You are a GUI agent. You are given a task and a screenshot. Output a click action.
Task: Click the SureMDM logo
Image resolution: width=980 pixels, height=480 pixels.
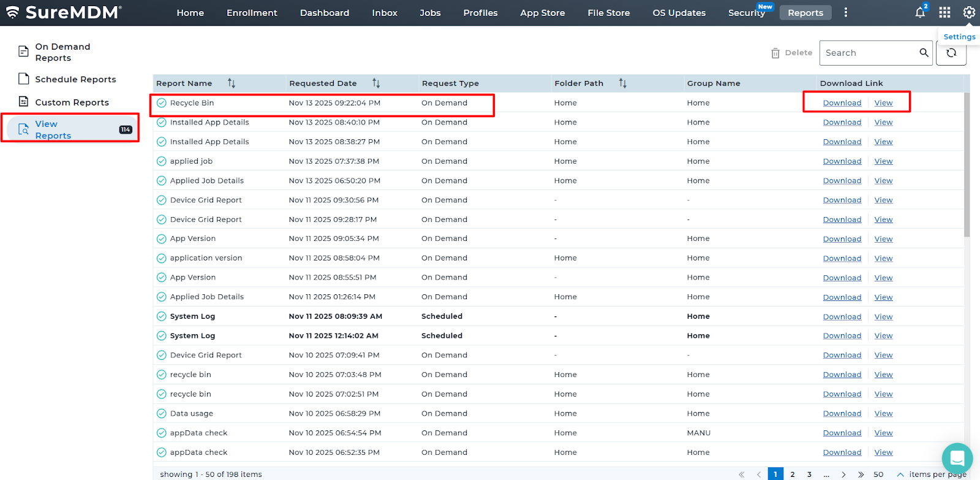pos(64,13)
